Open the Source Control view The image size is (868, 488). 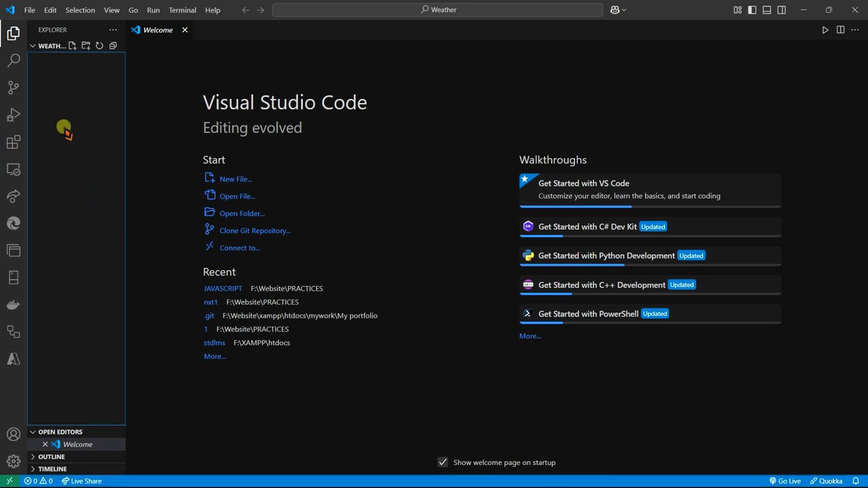pyautogui.click(x=14, y=87)
